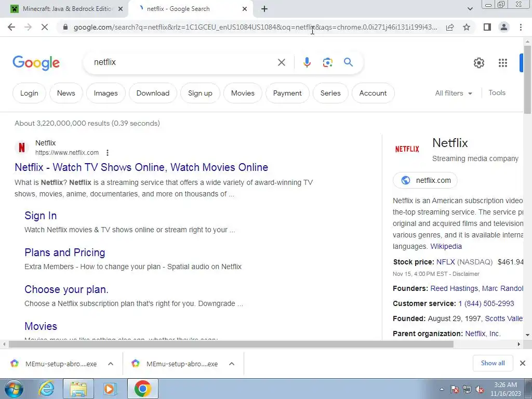Select the Series filter chip
This screenshot has height=399, width=532.
point(330,93)
